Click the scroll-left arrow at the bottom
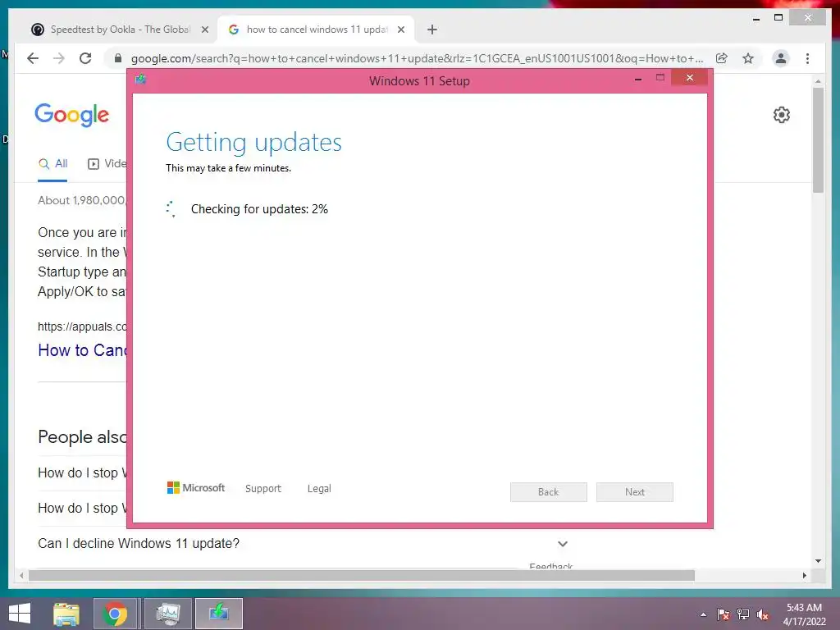840x630 pixels. [x=21, y=575]
